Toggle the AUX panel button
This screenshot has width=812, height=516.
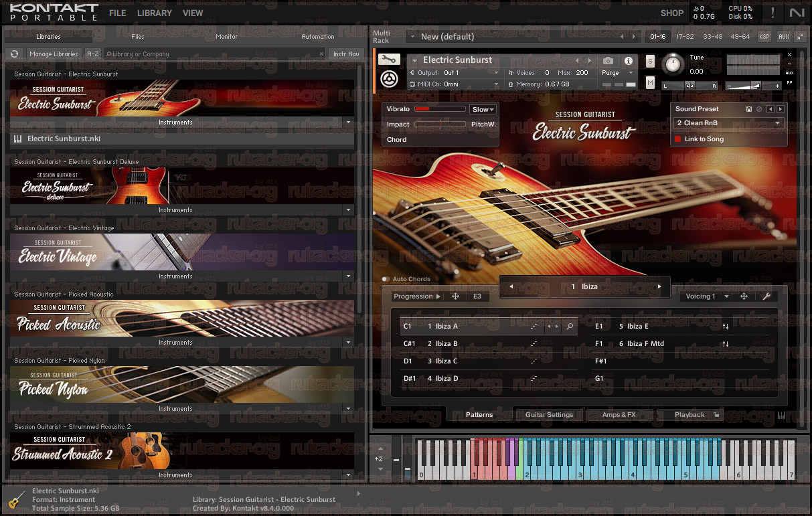[783, 36]
